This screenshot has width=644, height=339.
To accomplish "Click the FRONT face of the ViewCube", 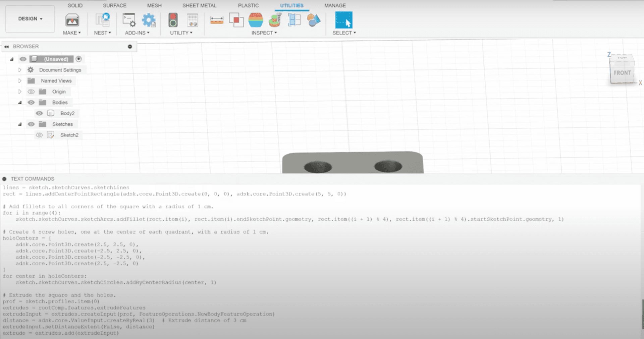I will tap(622, 73).
